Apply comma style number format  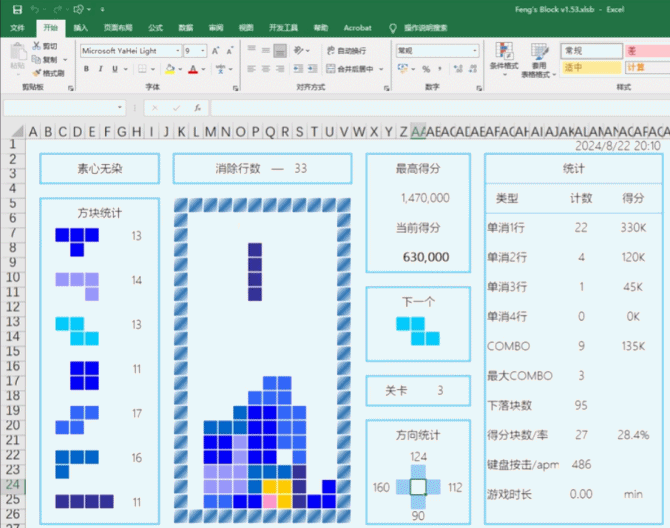point(440,69)
